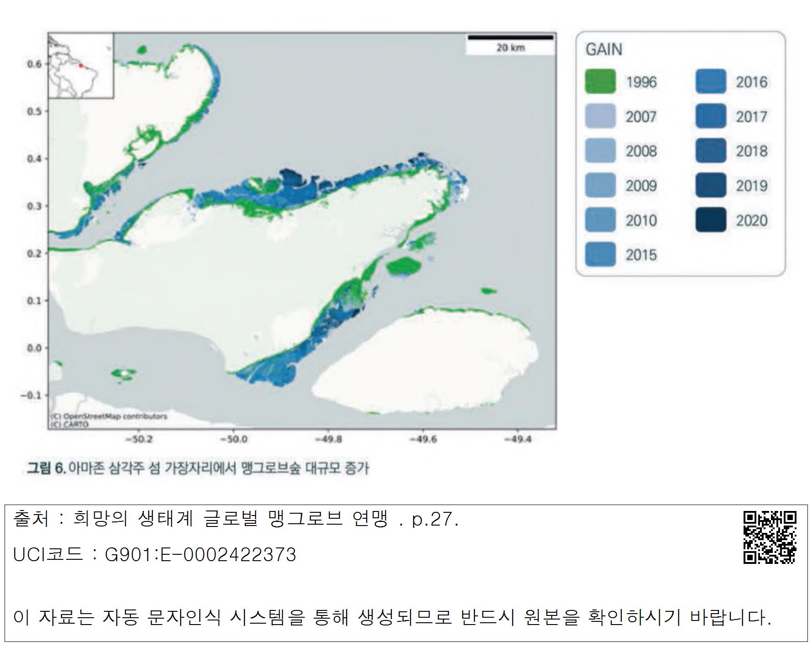Select the 2010 blue legend swatch

pos(600,220)
